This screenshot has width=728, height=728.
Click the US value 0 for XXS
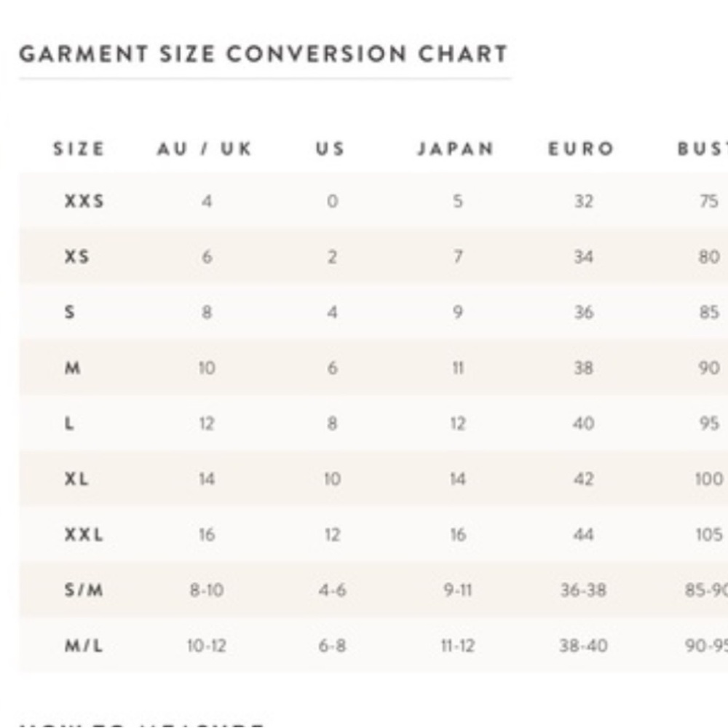coord(333,201)
